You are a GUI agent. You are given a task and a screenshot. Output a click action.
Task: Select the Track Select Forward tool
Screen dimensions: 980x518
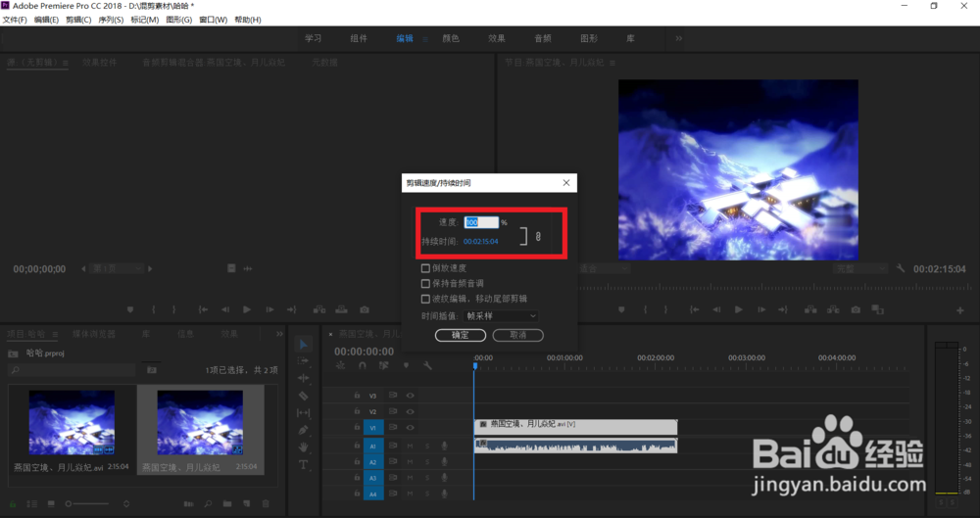pyautogui.click(x=303, y=361)
